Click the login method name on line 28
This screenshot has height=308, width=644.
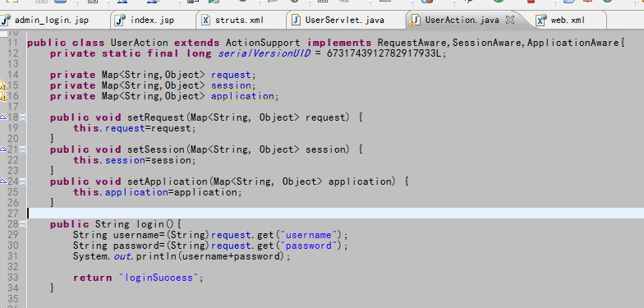tap(151, 224)
